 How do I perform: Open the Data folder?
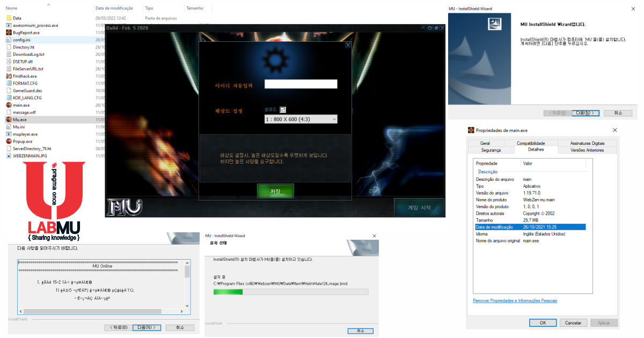coord(17,18)
